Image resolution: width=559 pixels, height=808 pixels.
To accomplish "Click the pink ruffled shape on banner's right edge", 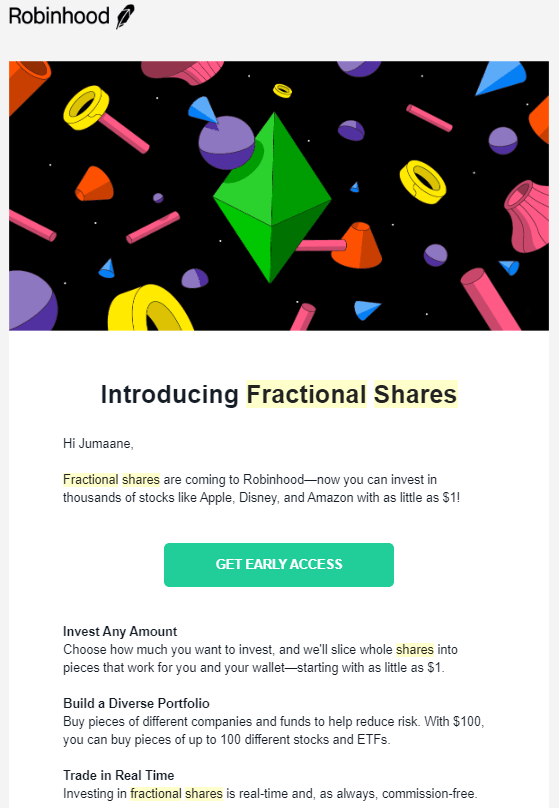I will click(x=527, y=216).
